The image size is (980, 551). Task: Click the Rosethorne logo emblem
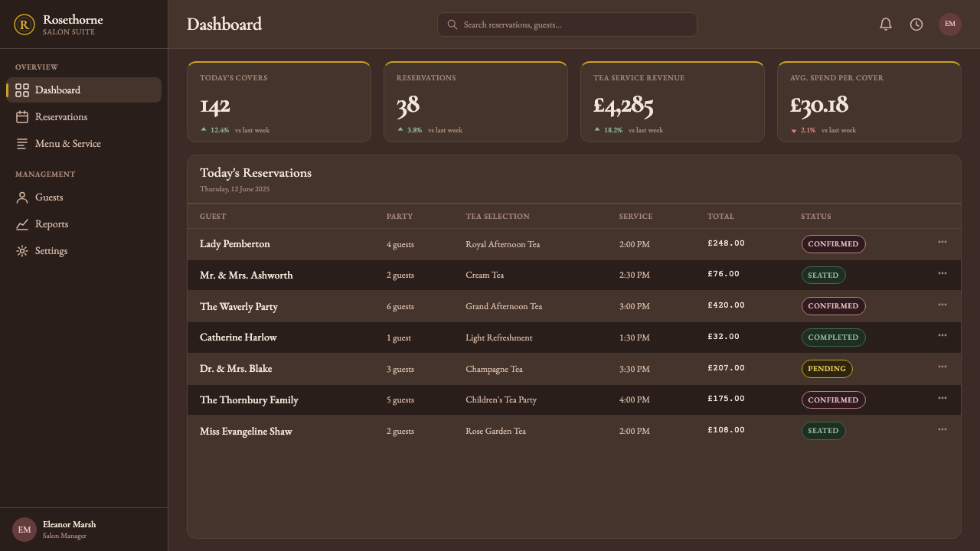point(24,24)
